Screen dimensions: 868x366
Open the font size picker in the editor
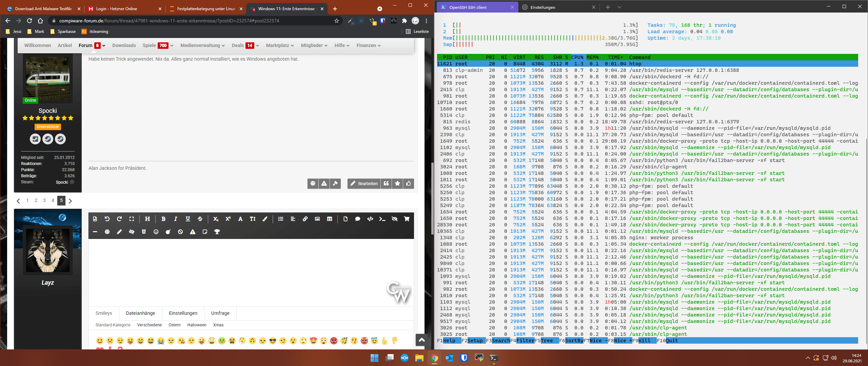pyautogui.click(x=253, y=219)
